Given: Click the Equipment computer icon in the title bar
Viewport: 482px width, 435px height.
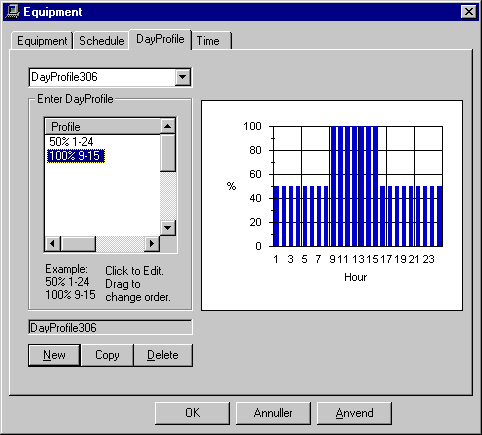Looking at the screenshot, I should [12, 12].
